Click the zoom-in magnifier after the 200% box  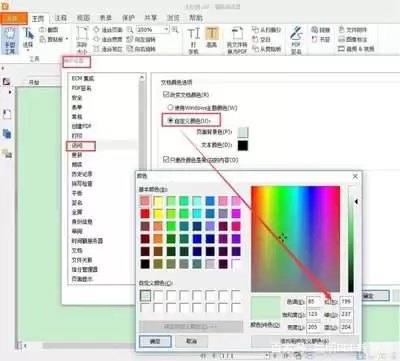(x=175, y=30)
